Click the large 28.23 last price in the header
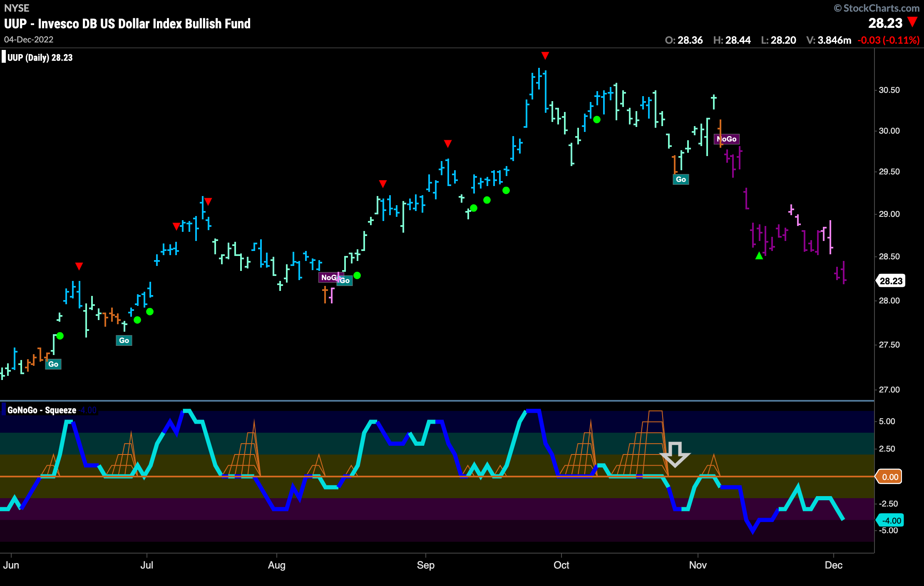Image resolution: width=924 pixels, height=586 pixels. point(885,23)
